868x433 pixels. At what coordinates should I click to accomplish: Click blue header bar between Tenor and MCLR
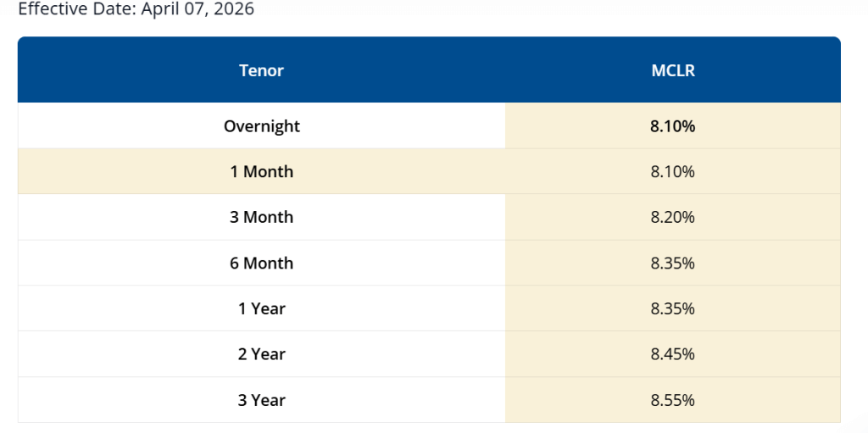coord(466,70)
